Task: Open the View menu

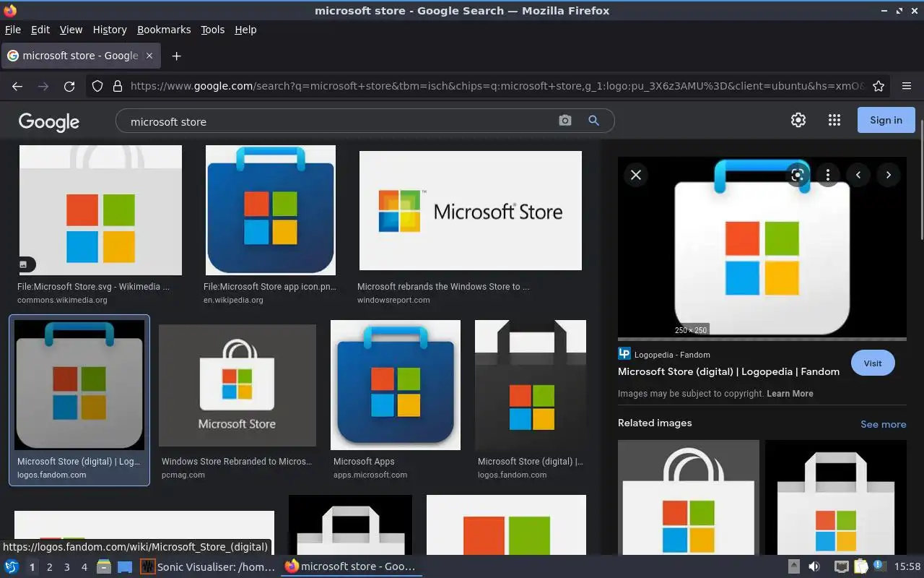Action: click(x=71, y=30)
